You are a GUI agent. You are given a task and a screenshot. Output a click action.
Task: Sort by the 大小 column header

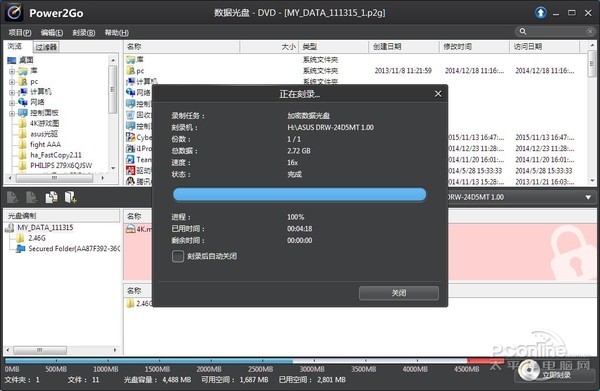pyautogui.click(x=269, y=47)
